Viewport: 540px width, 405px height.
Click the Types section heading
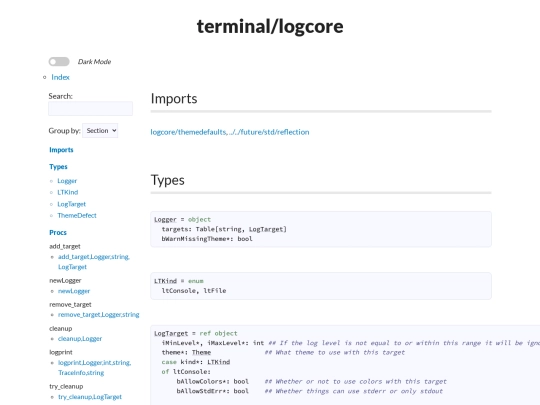click(168, 180)
